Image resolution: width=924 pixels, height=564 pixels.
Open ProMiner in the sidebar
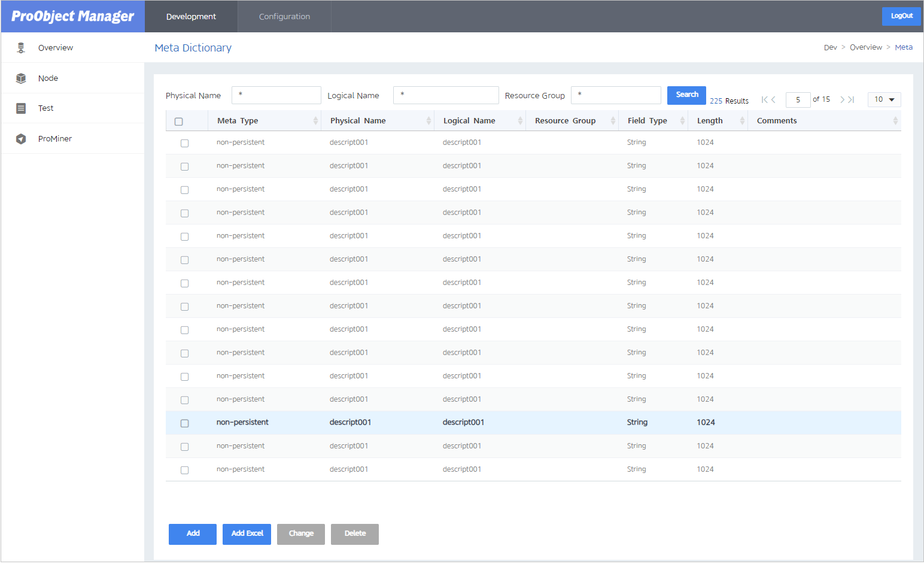pyautogui.click(x=72, y=139)
